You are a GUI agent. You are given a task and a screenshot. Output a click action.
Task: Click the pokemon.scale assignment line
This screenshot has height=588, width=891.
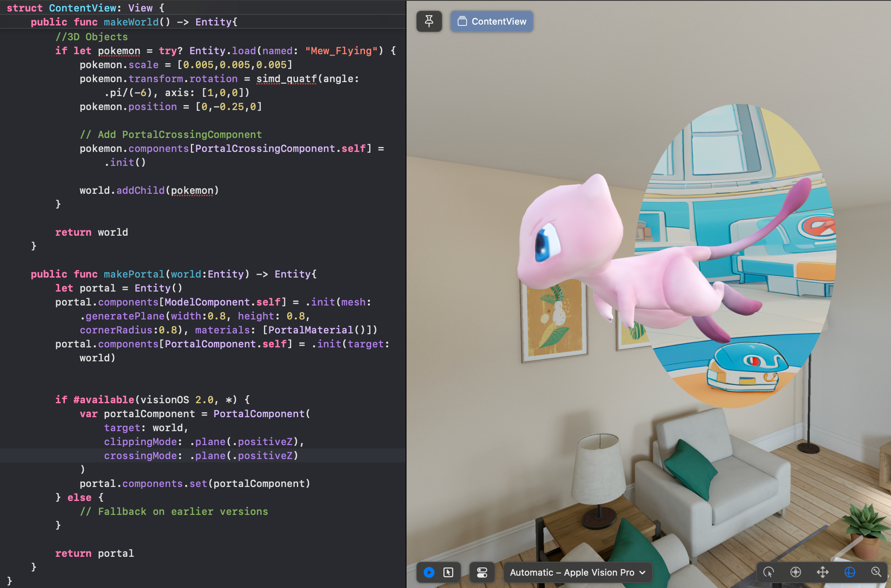(186, 65)
